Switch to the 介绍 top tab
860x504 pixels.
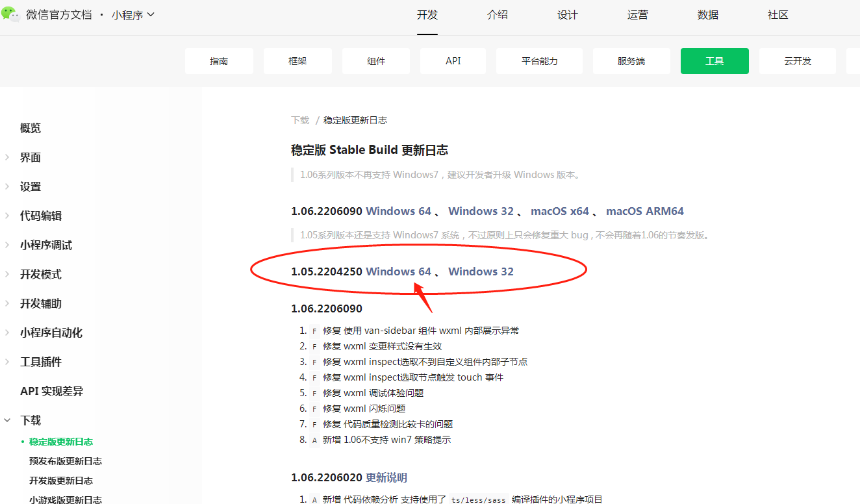498,15
